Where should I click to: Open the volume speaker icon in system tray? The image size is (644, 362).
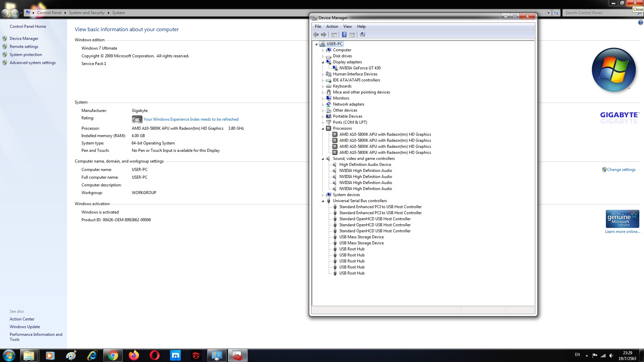click(611, 355)
